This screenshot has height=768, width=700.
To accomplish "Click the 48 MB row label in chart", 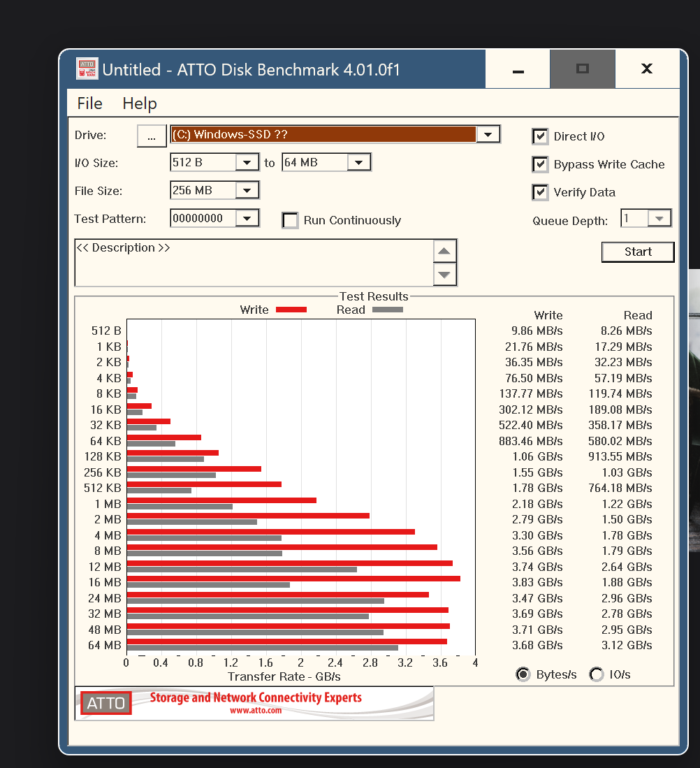I will pyautogui.click(x=105, y=630).
